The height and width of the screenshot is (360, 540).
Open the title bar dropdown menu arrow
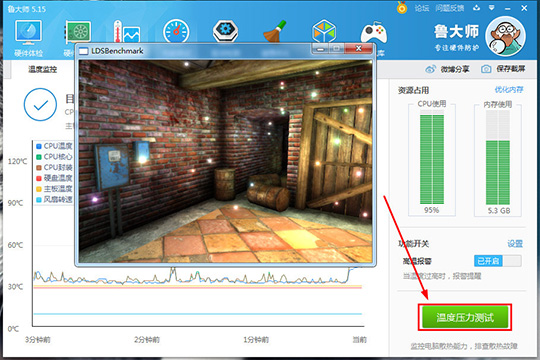pos(491,8)
